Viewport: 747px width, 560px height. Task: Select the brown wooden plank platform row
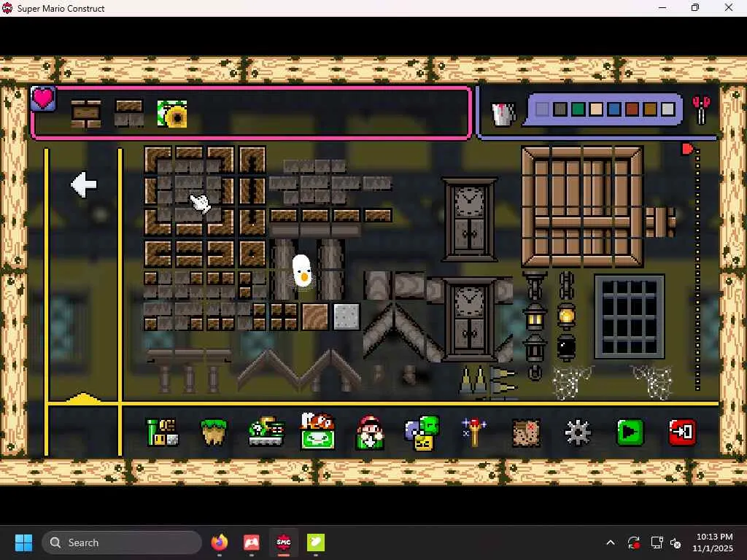click(330, 216)
